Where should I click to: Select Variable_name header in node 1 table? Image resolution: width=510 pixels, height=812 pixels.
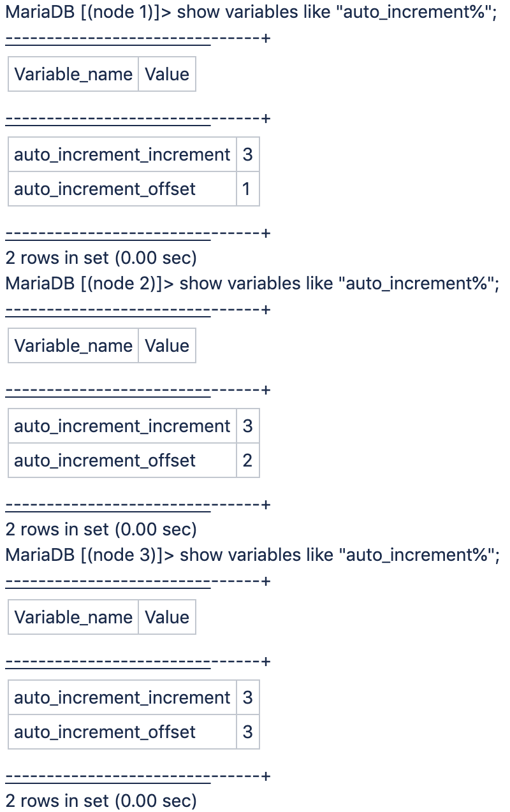[x=73, y=75]
